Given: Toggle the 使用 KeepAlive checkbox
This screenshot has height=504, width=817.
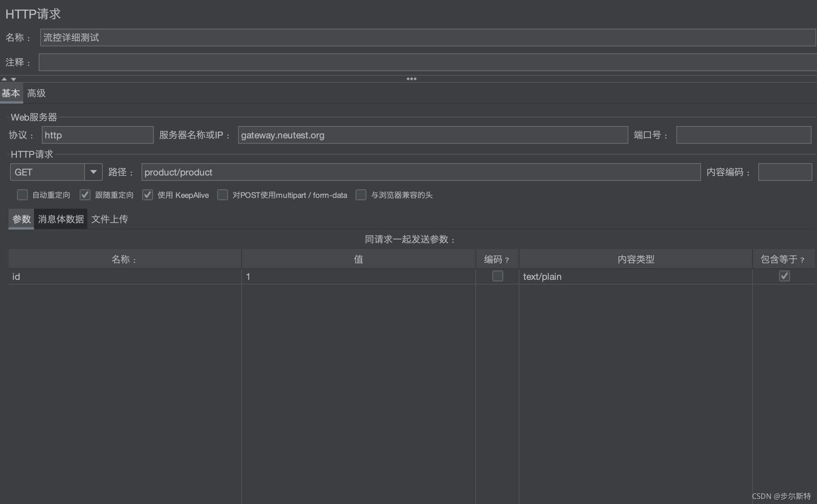Looking at the screenshot, I should point(148,195).
